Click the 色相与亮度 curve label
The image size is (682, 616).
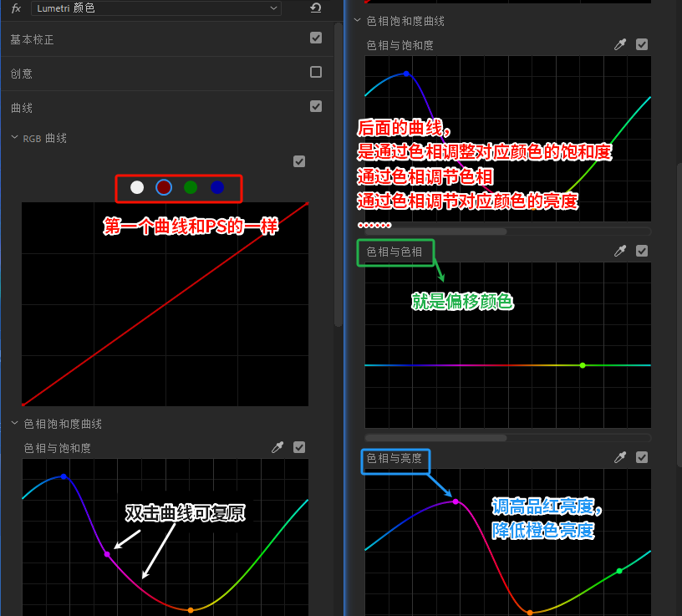[x=394, y=458]
